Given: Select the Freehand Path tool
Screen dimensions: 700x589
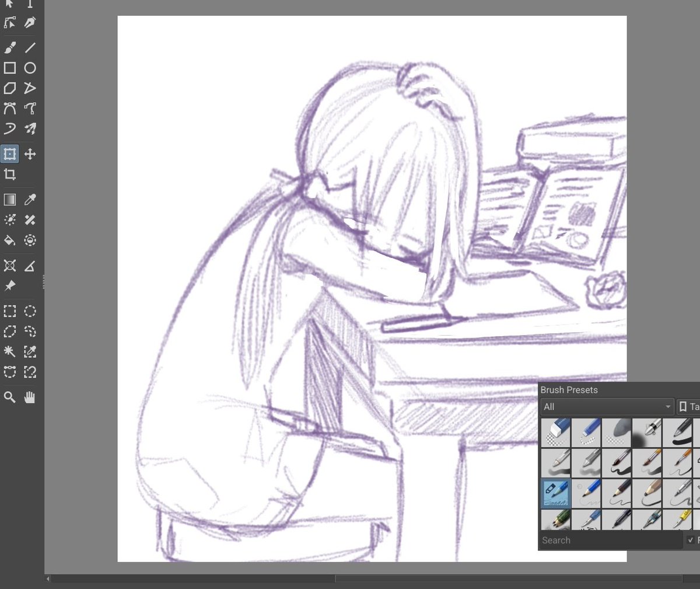Looking at the screenshot, I should point(30,109).
